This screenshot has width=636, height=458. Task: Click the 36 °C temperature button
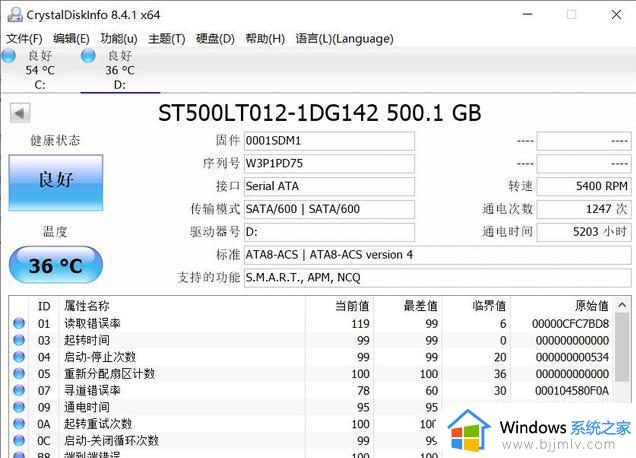55,267
